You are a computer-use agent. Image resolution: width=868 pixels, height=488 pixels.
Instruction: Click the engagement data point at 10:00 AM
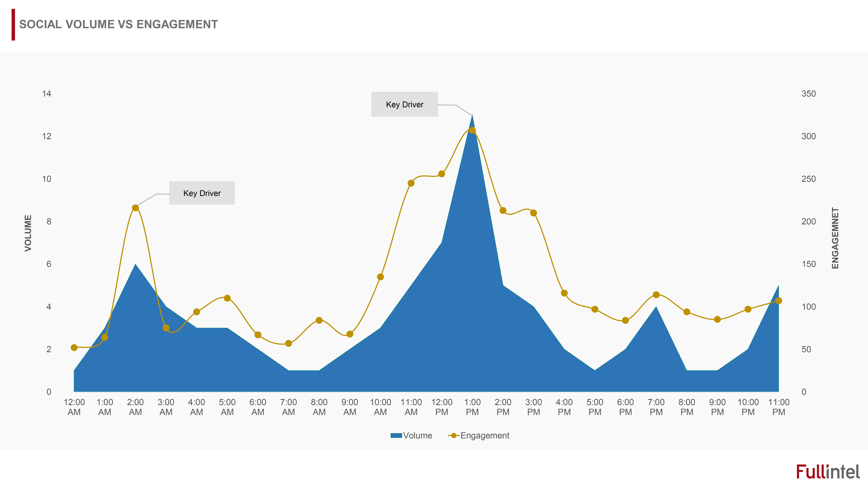(380, 277)
